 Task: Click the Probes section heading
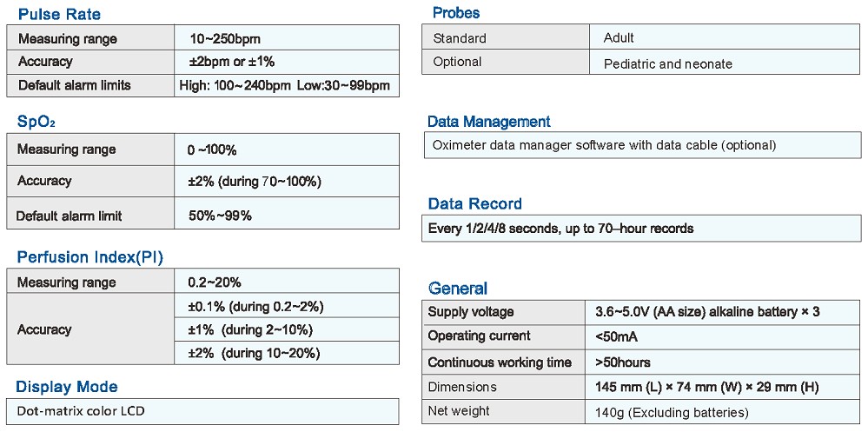[456, 13]
